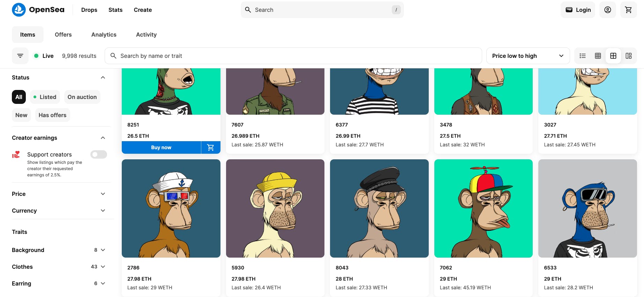The height and width of the screenshot is (297, 644).
Task: Click 'Last sale: 28.2 WETH' text
Action: tap(569, 288)
